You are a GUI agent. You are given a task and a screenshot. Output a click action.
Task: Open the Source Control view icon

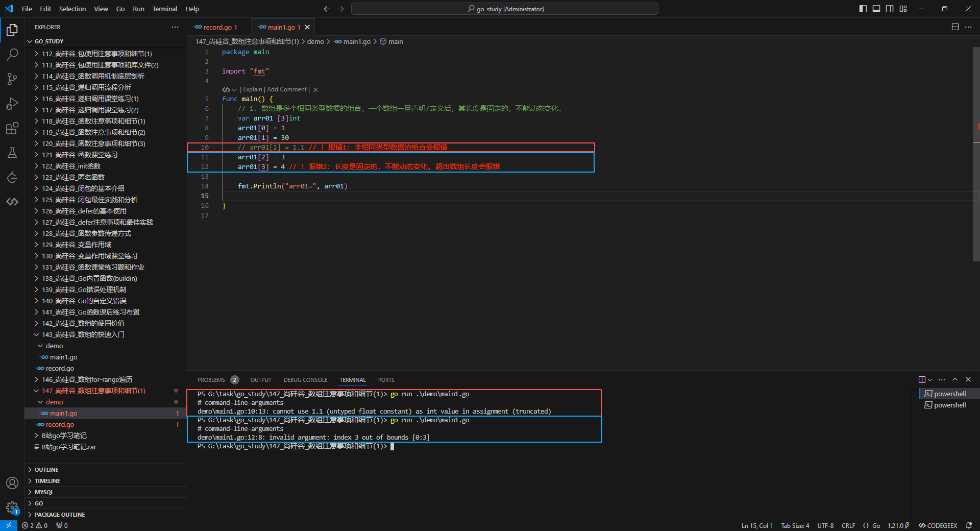pos(12,79)
